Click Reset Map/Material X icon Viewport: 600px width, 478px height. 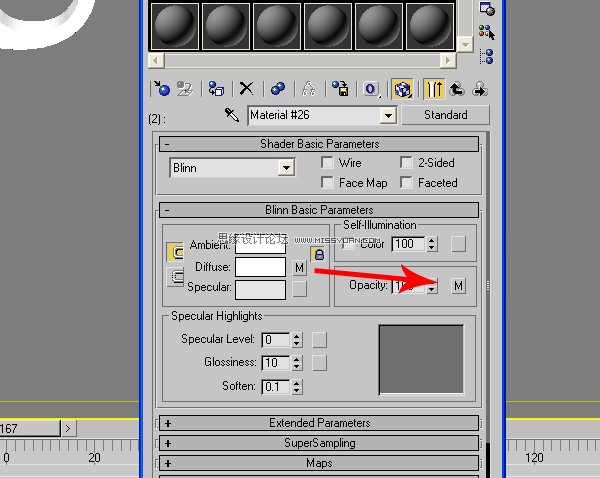pyautogui.click(x=246, y=89)
